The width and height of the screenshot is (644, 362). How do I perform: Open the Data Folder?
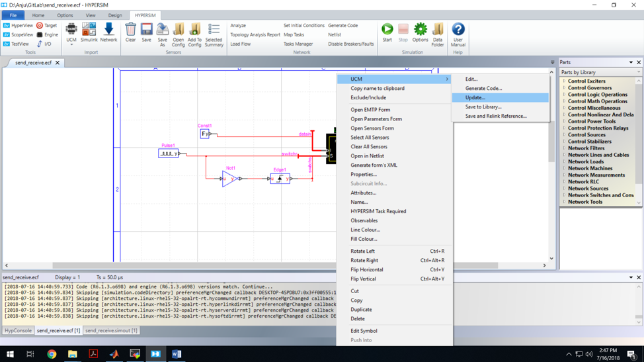click(x=438, y=34)
